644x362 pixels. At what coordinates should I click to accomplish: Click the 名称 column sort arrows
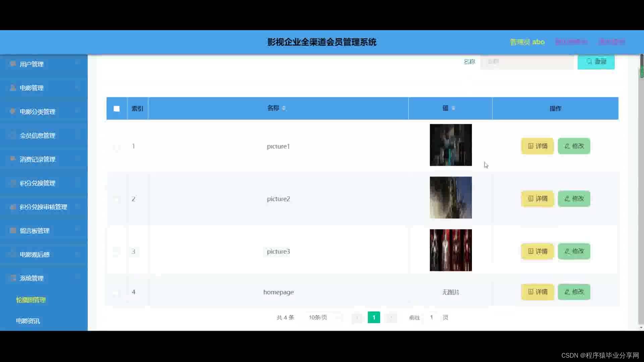tap(284, 108)
